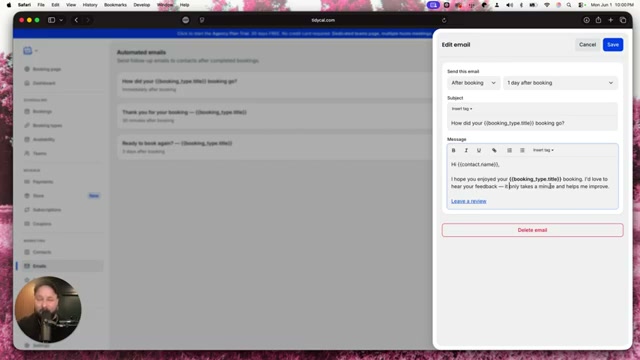Open a new Safari tab
Screen dimensions: 640x360
(x=611, y=20)
